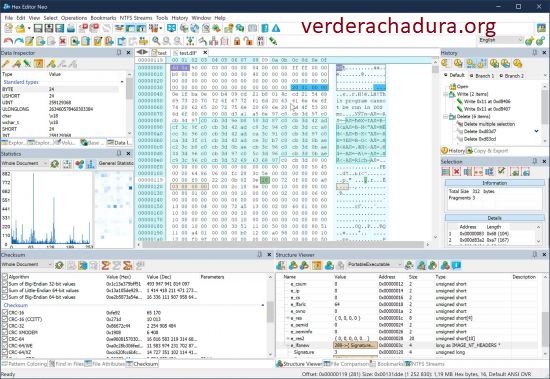Uncheck the CRC XMODEM checkbox
The image size is (550, 379).
5,333
